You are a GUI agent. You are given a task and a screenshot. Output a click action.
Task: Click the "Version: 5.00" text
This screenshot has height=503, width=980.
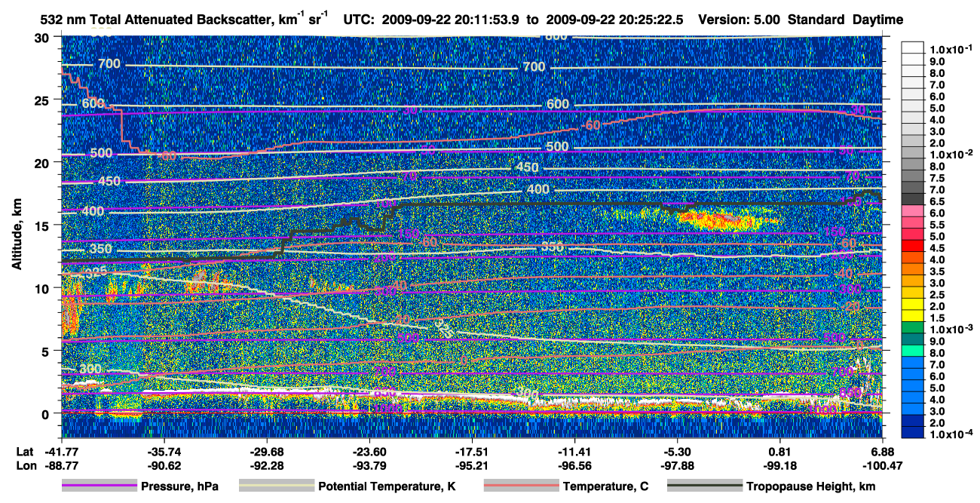pyautogui.click(x=740, y=20)
